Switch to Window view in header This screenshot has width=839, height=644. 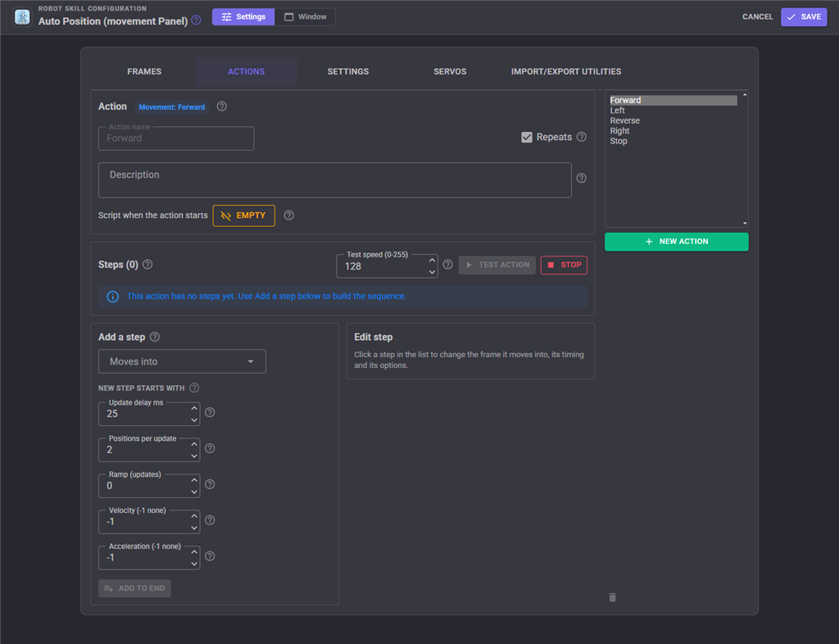click(305, 16)
